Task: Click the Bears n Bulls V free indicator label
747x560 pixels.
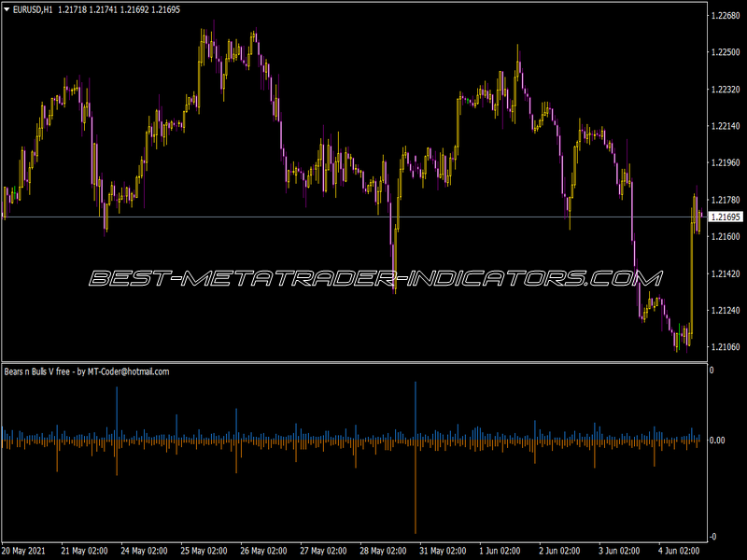Action: coord(87,371)
